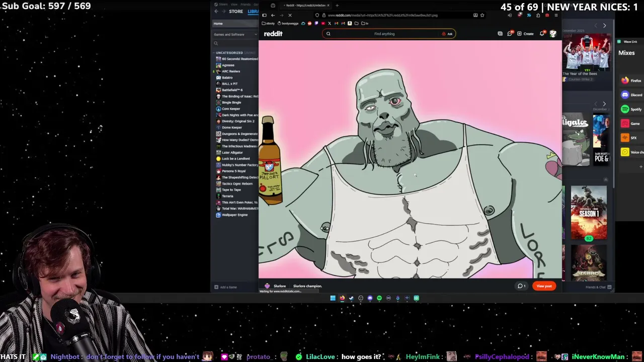Click the browser address bar URL
The height and width of the screenshot is (362, 644).
[382, 15]
